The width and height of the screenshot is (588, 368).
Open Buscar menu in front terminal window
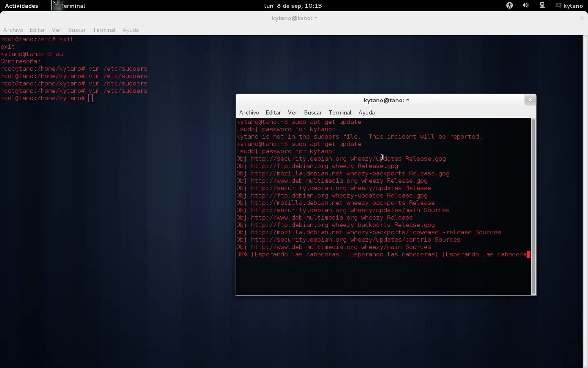[x=313, y=112]
